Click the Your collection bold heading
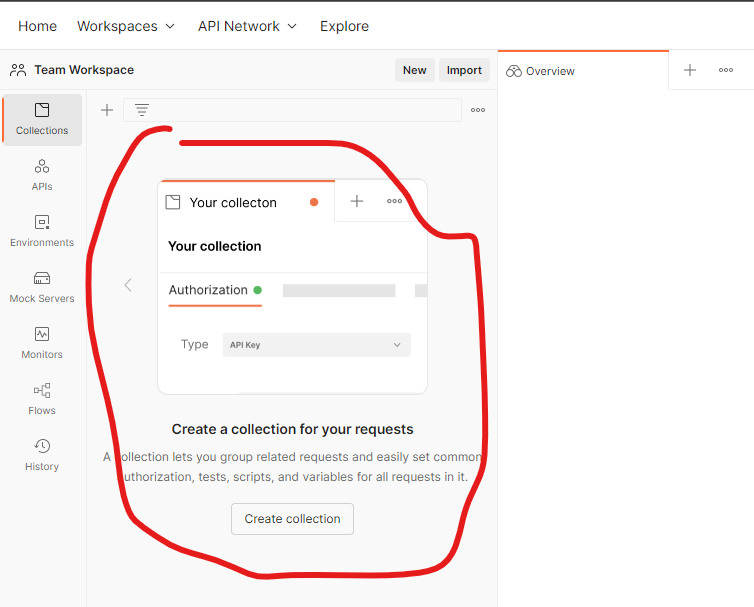Image resolution: width=754 pixels, height=607 pixels. pyautogui.click(x=214, y=246)
